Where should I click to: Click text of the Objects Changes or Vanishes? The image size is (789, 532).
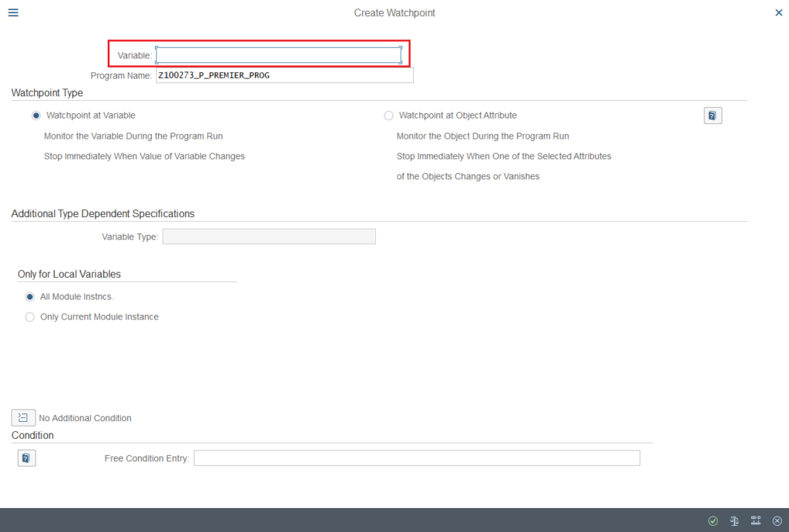468,176
